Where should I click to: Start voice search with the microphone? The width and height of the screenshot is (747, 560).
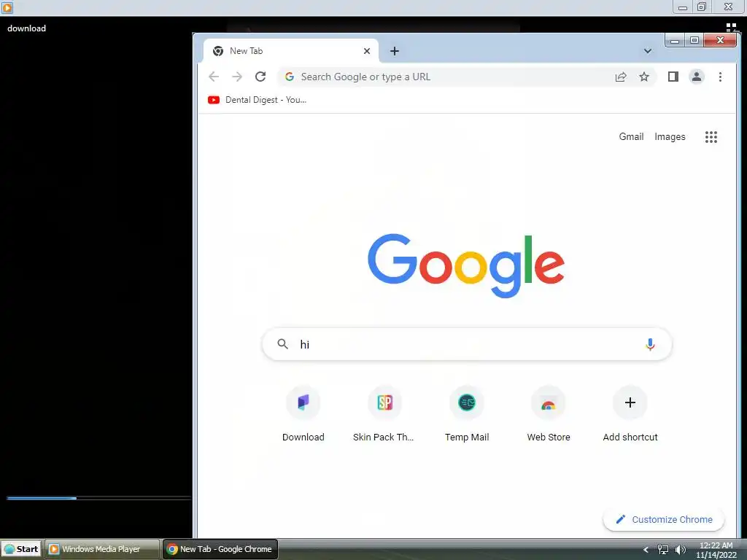pos(650,344)
